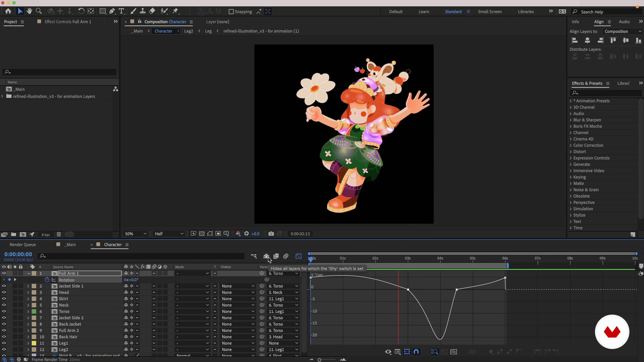Viewport: 644px width, 362px height.
Task: Hide the Torso layer eye icon
Action: coord(4,312)
